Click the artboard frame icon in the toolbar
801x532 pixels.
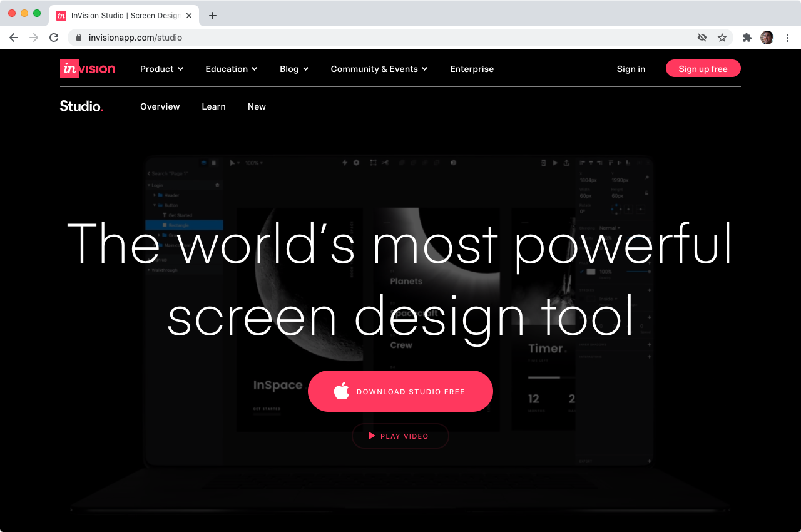pyautogui.click(x=372, y=162)
